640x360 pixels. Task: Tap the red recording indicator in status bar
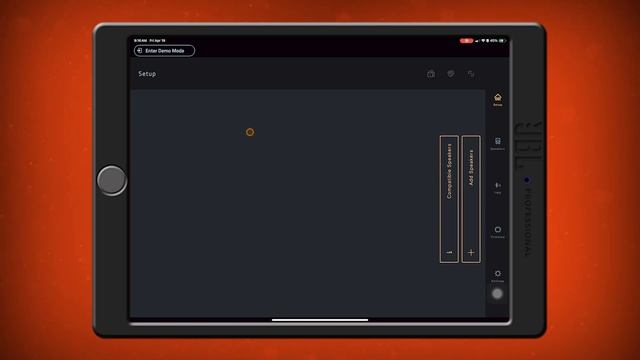(x=467, y=41)
